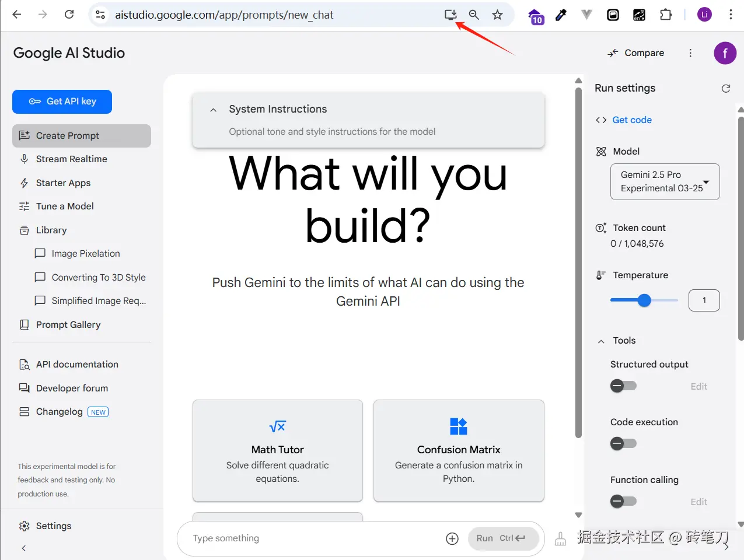The height and width of the screenshot is (560, 744).
Task: Bookmark this page with the star icon
Action: (x=497, y=15)
